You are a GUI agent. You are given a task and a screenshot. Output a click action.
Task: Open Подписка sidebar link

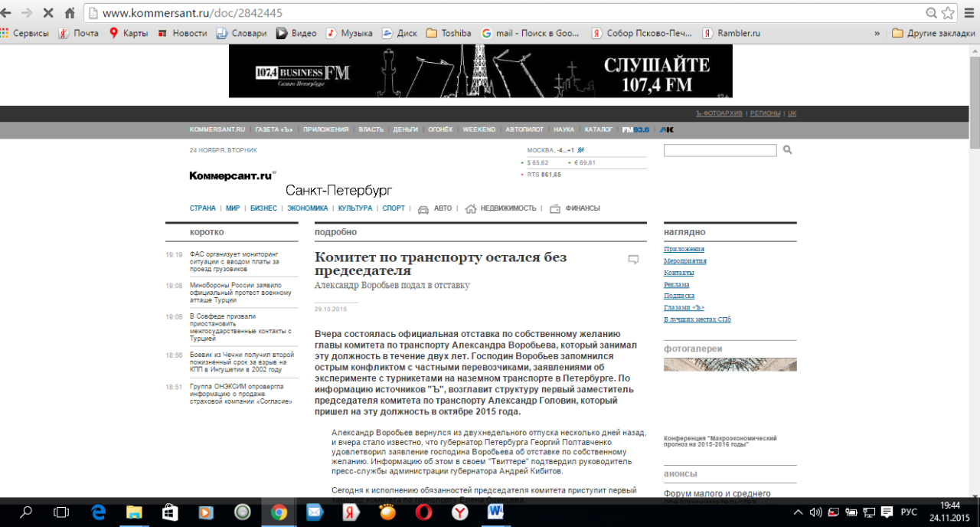pyautogui.click(x=679, y=296)
